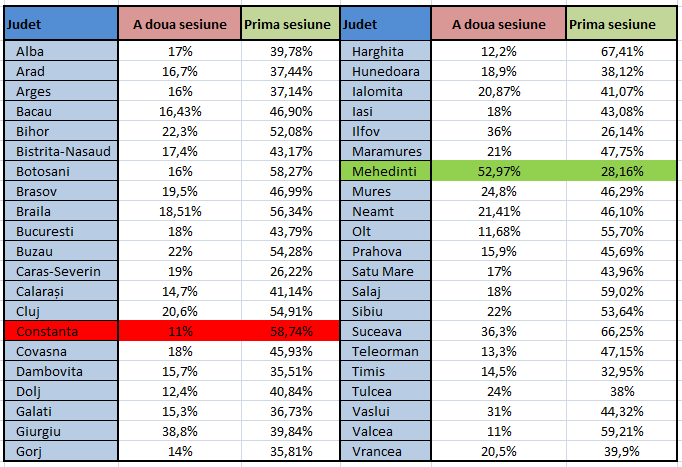Click the 52,97% value for Mehedinti
Viewport: 682px width, 467px height.
coord(499,172)
